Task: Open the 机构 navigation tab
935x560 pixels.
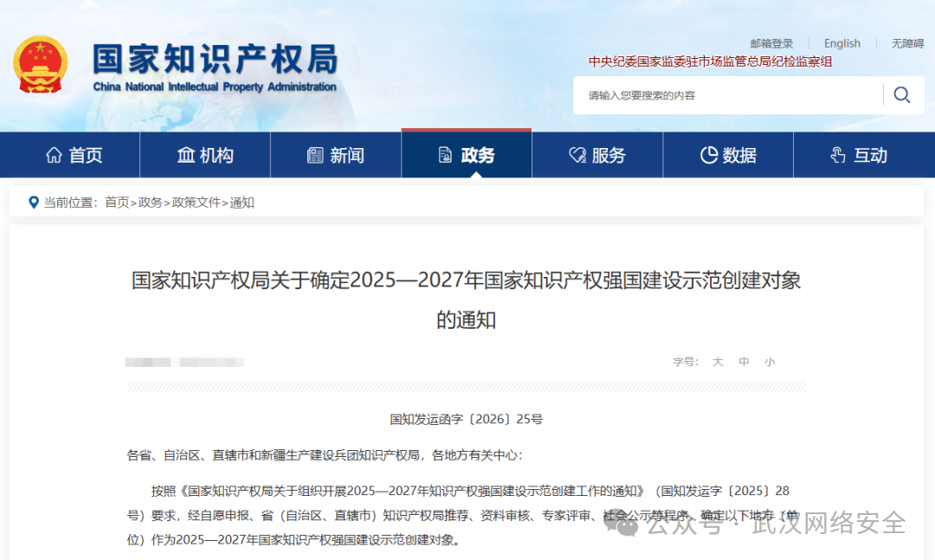Action: coord(205,155)
